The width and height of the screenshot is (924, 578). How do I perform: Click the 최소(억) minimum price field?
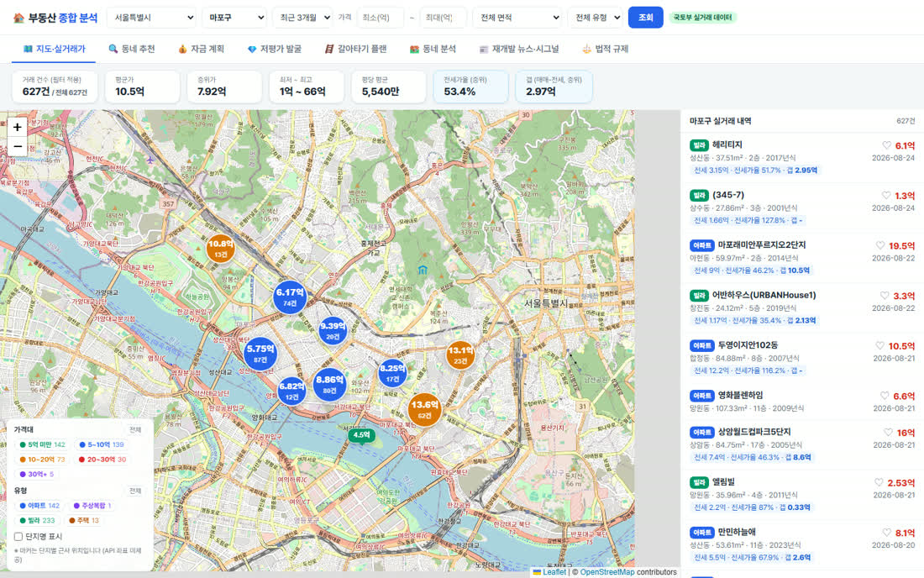tap(380, 18)
